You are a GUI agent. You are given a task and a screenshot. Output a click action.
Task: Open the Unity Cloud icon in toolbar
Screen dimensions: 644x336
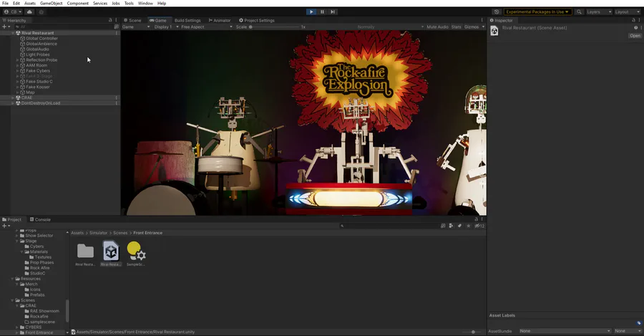click(29, 12)
